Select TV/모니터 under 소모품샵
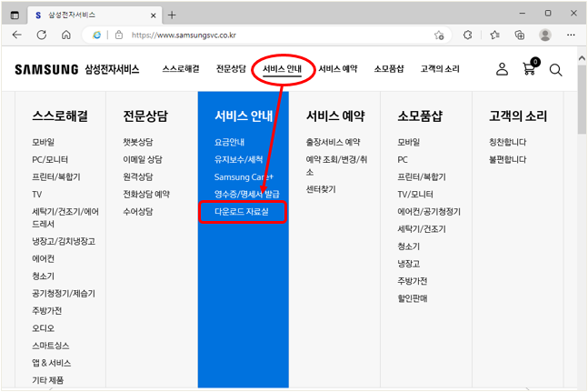Viewport: 588px width, 392px height. (415, 195)
